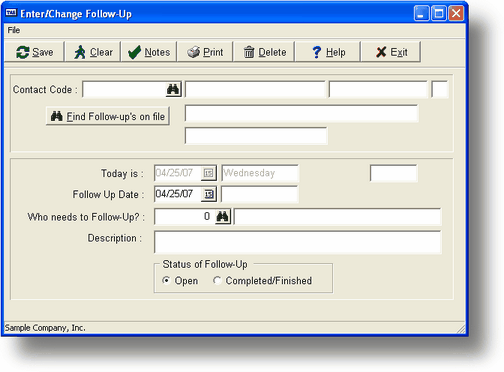Open the File menu
Viewport: 504px width, 372px height.
14,30
